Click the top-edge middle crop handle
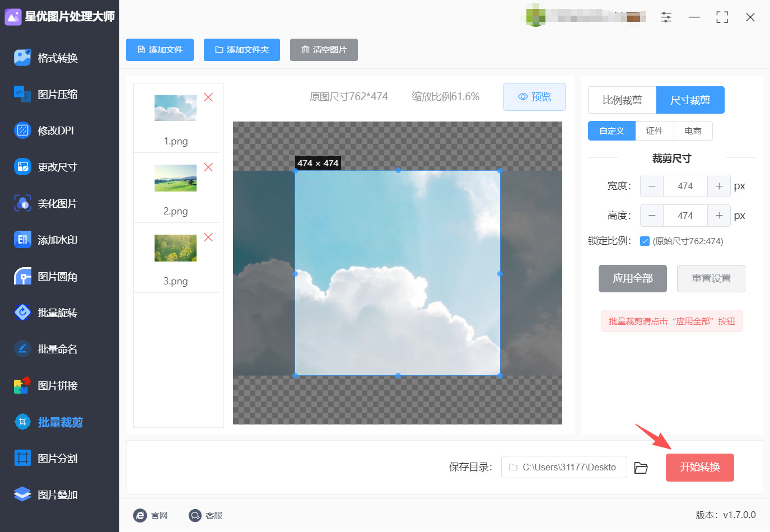The height and width of the screenshot is (532, 770). [398, 170]
